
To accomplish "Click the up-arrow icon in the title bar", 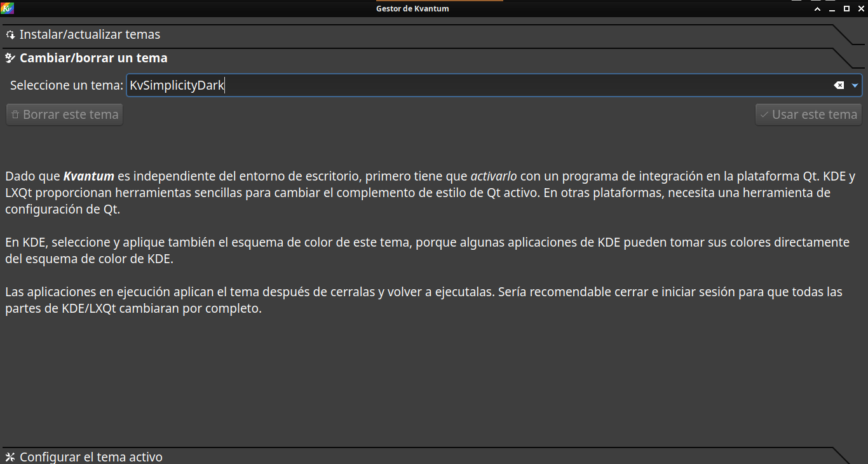I will (x=817, y=9).
